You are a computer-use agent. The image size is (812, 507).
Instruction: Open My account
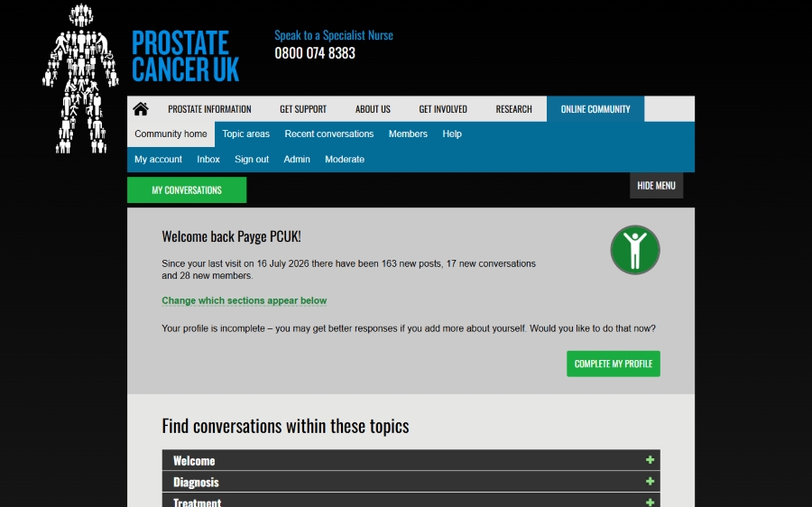158,160
